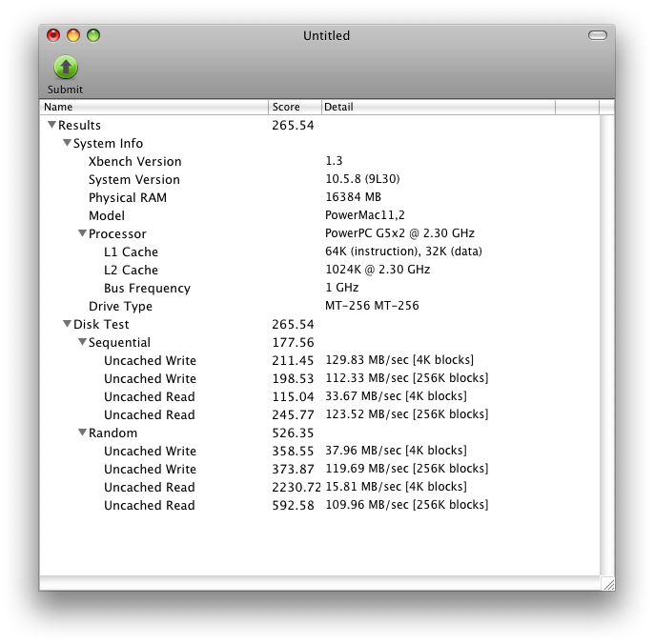
Task: Collapse the Sequential disclosure triangle
Action: point(82,342)
